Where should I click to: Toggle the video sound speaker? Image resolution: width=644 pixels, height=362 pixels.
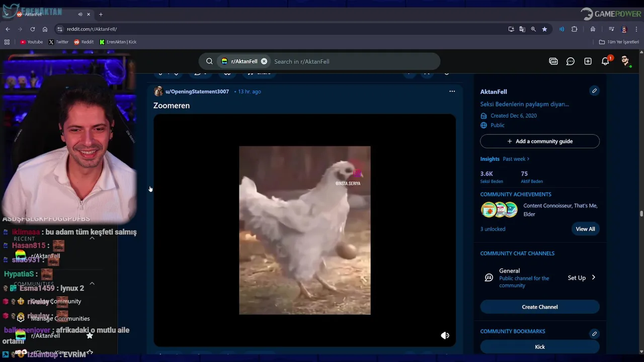[445, 335]
